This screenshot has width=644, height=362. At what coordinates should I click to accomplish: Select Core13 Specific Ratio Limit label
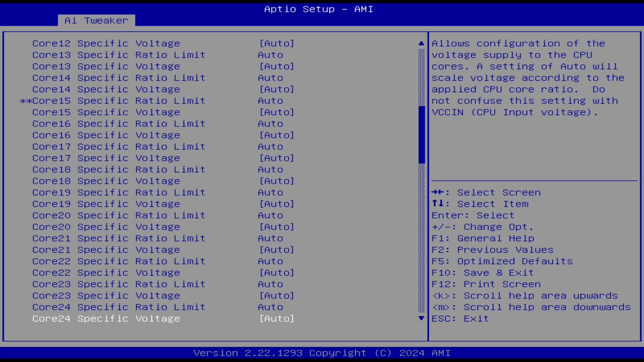coord(119,55)
